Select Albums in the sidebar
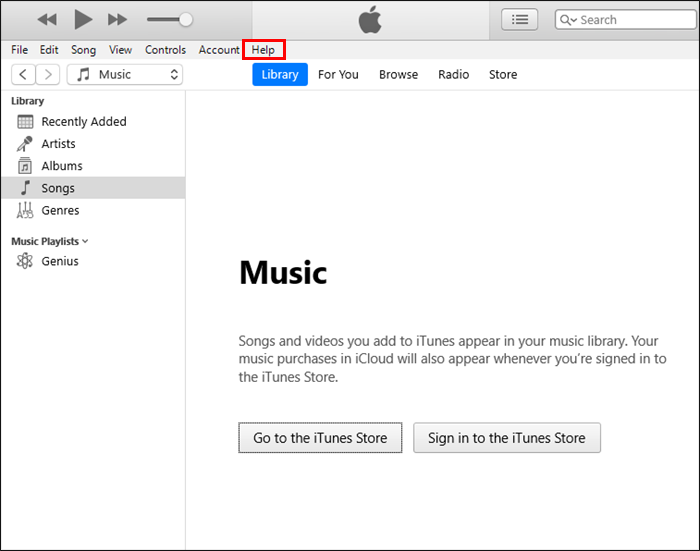700x551 pixels. 93,166
